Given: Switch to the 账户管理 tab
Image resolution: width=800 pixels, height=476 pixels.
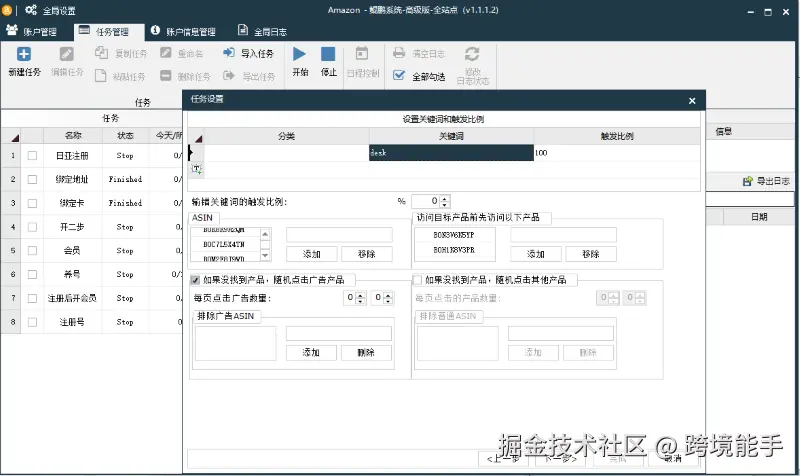Looking at the screenshot, I should [x=32, y=32].
